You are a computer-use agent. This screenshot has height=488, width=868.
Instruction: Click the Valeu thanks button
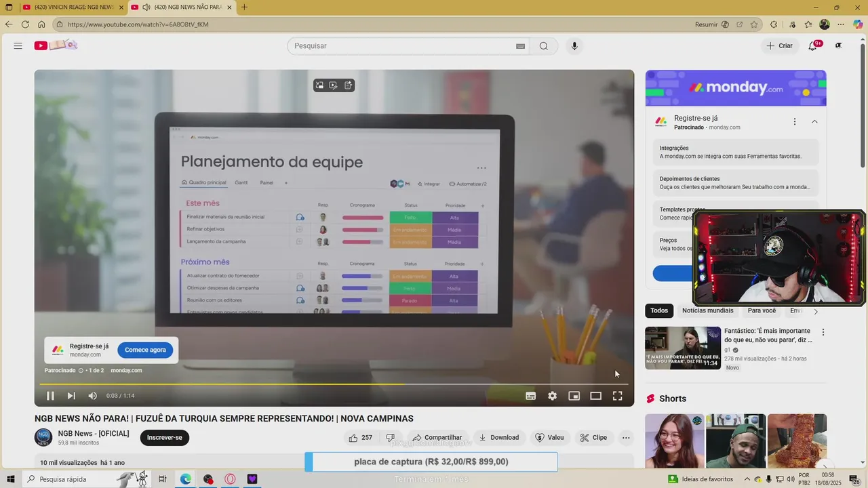click(x=549, y=438)
